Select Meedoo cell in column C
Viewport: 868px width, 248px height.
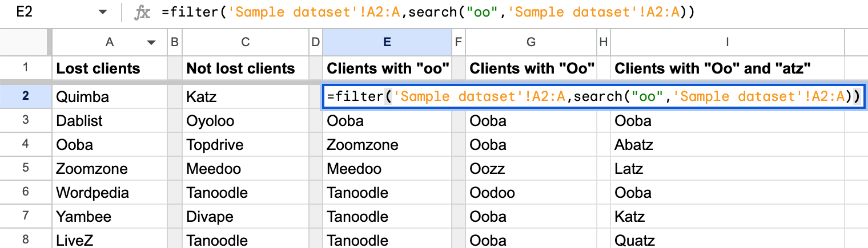click(x=245, y=168)
